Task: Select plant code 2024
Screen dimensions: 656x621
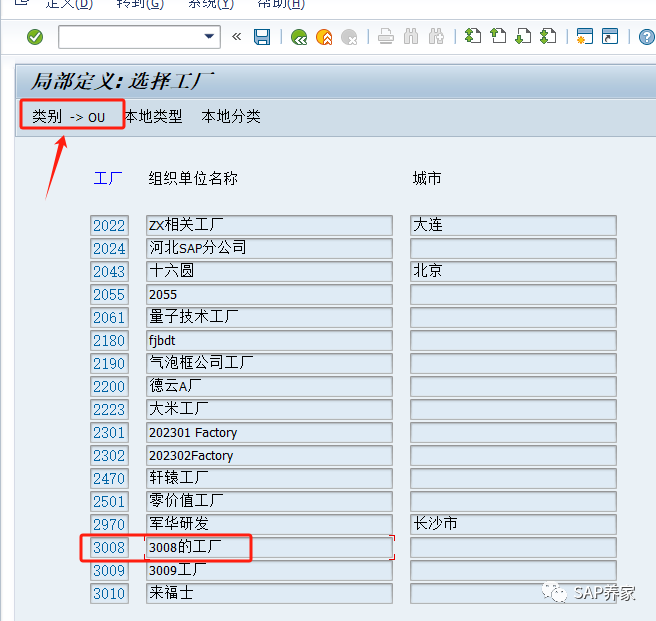Action: tap(109, 249)
